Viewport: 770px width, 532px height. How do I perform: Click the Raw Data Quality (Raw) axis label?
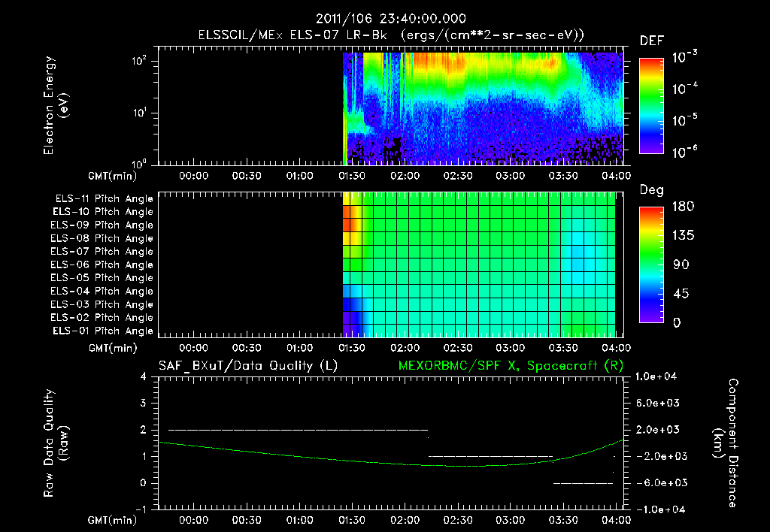tap(56, 443)
